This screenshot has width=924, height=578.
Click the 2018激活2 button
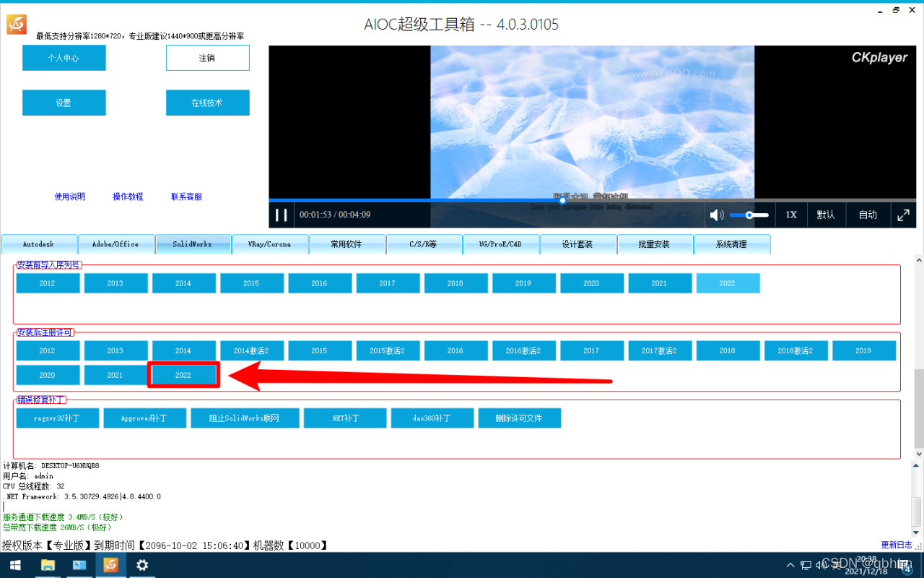click(x=796, y=350)
